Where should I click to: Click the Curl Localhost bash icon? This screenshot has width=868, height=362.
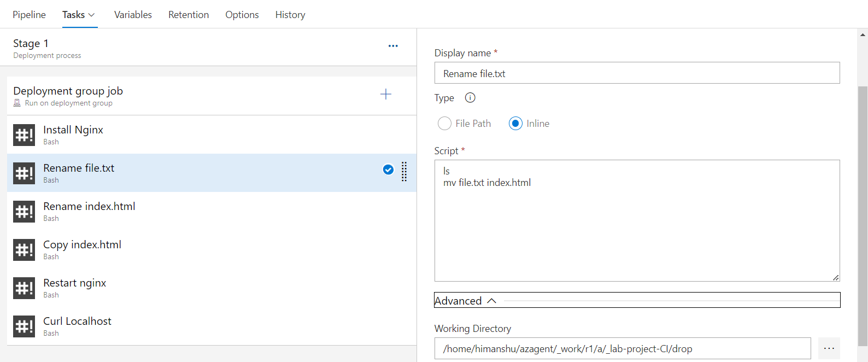24,326
